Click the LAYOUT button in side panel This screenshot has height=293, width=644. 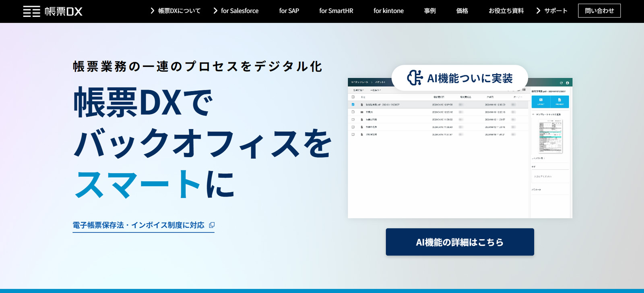coord(541,102)
